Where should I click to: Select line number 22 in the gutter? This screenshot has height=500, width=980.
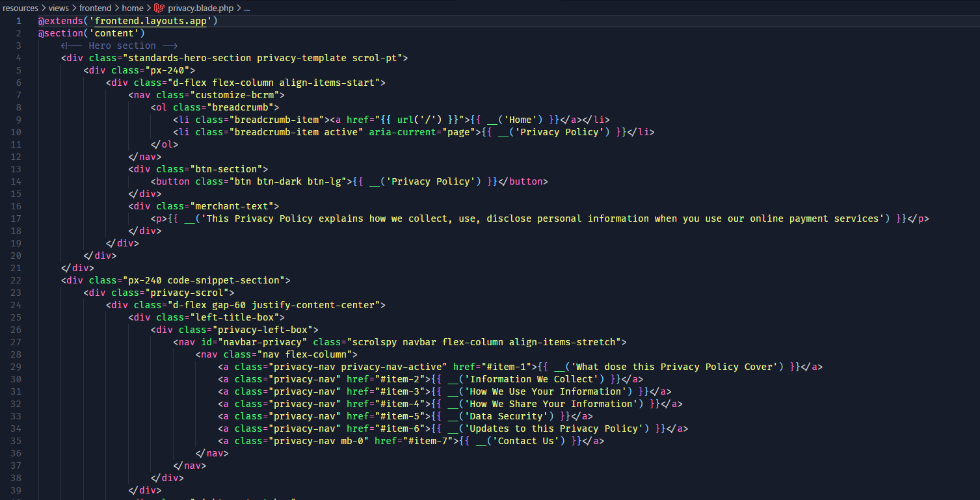16,280
